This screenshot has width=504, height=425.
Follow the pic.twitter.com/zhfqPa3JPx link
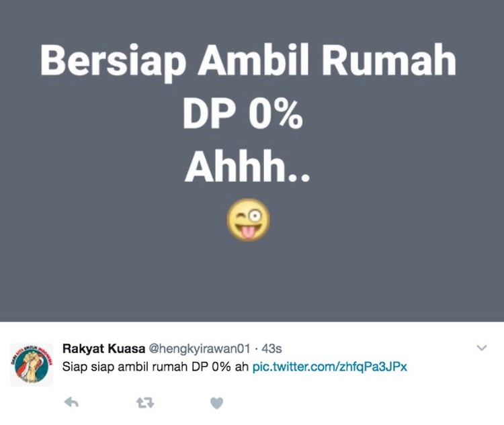pos(330,367)
